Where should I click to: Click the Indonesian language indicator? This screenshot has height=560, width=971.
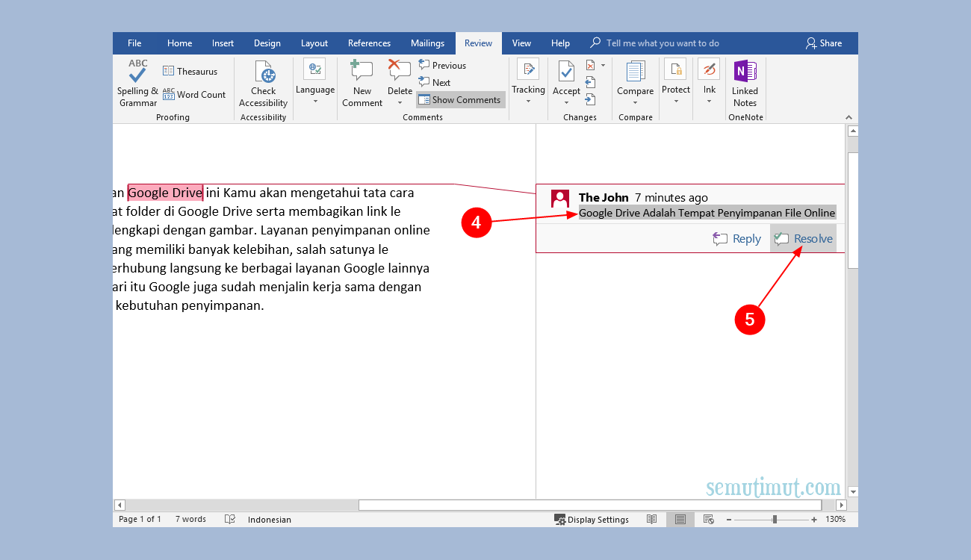tap(270, 519)
